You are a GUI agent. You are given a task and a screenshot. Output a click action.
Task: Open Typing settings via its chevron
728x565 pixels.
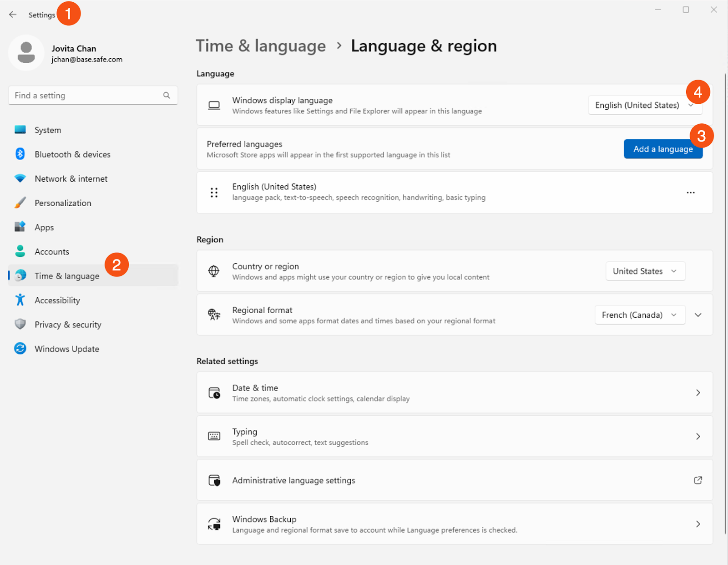tap(698, 436)
